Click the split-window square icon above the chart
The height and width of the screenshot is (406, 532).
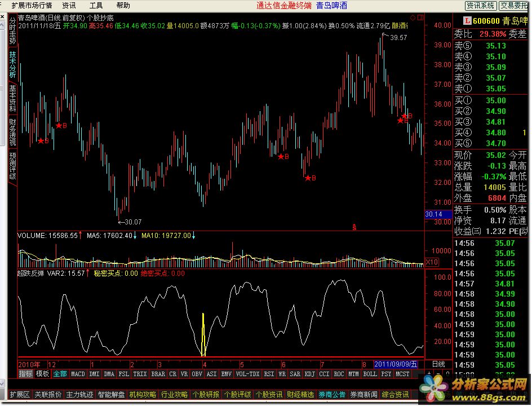tap(420, 17)
